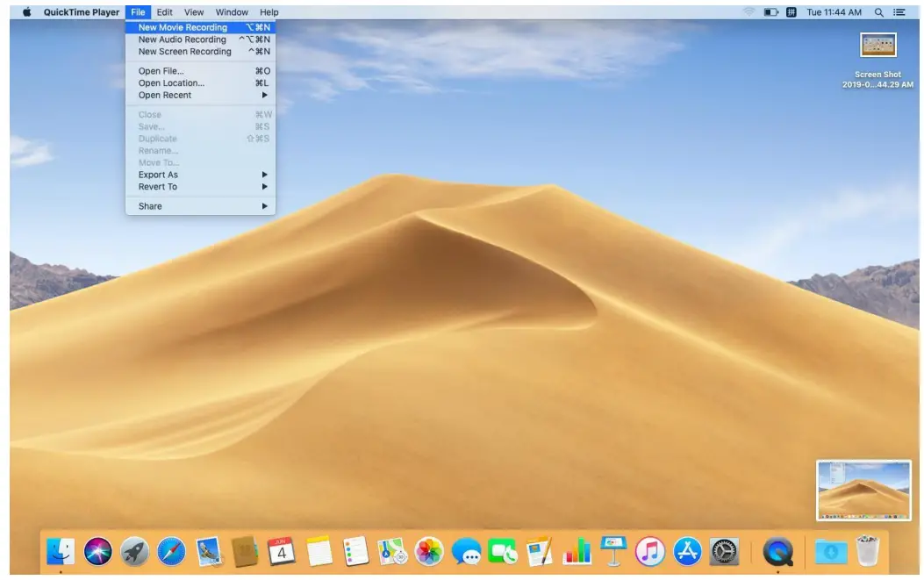Click Open File... in File menu
This screenshot has width=924, height=580.
click(x=161, y=71)
